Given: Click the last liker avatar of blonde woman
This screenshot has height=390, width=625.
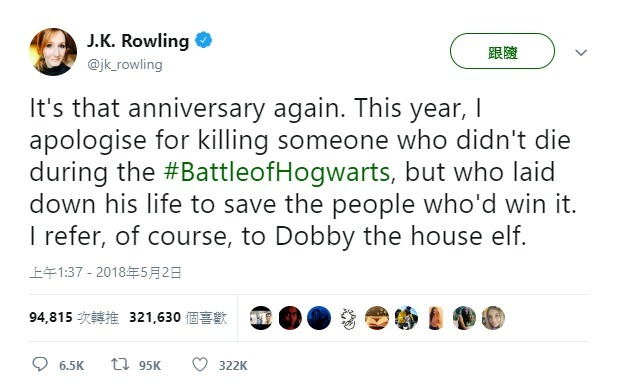Looking at the screenshot, I should (x=493, y=318).
